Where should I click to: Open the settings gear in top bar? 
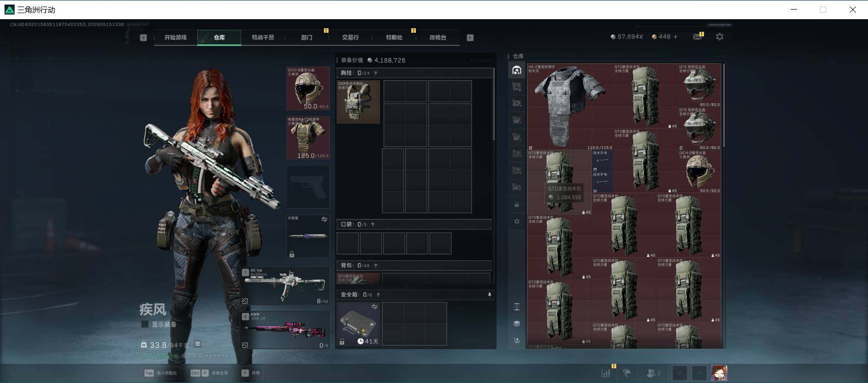click(720, 37)
